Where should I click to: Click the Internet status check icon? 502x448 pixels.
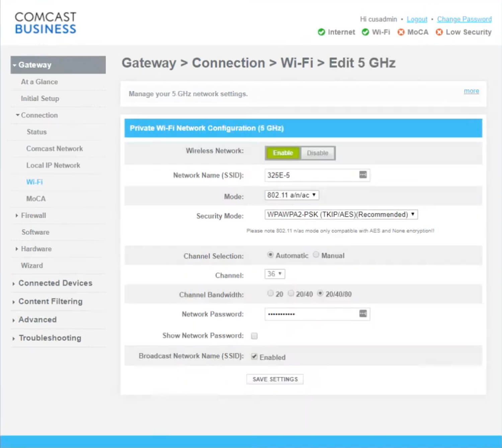click(x=321, y=32)
